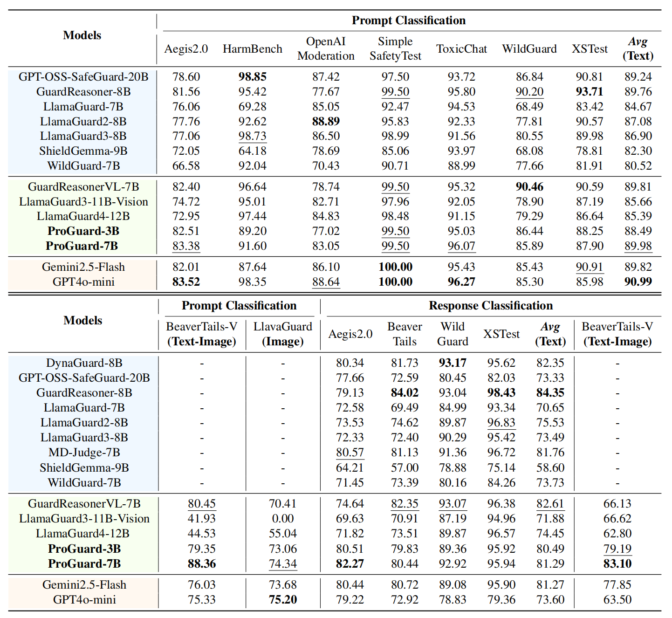Click the DynaGuard-8B model row label

point(84,363)
